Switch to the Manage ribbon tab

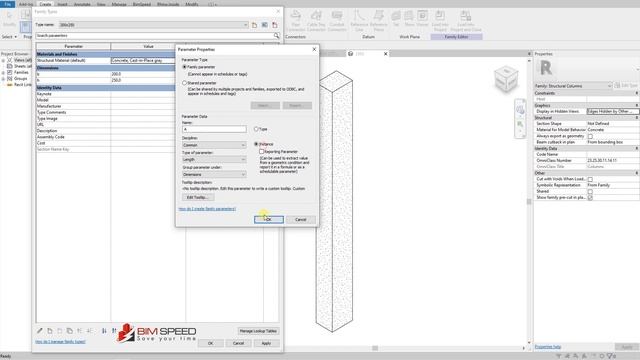click(119, 4)
